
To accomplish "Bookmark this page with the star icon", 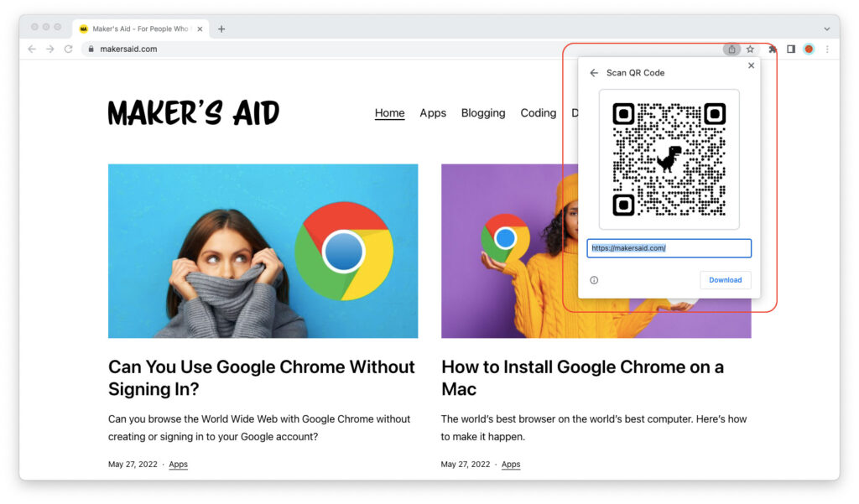I will pos(750,49).
